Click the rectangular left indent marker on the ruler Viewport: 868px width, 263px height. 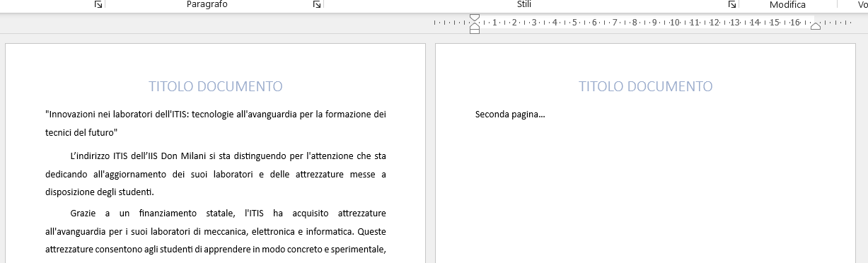[x=475, y=30]
